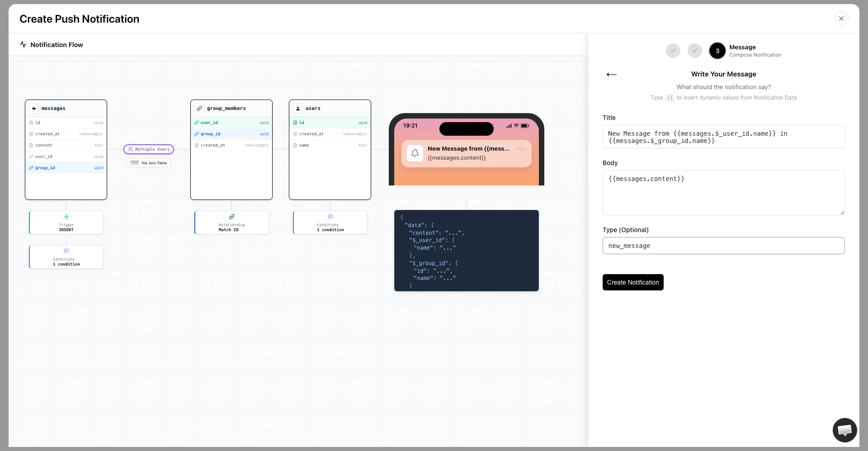This screenshot has height=451, width=868.
Task: Click the Create Notification button
Action: point(632,282)
